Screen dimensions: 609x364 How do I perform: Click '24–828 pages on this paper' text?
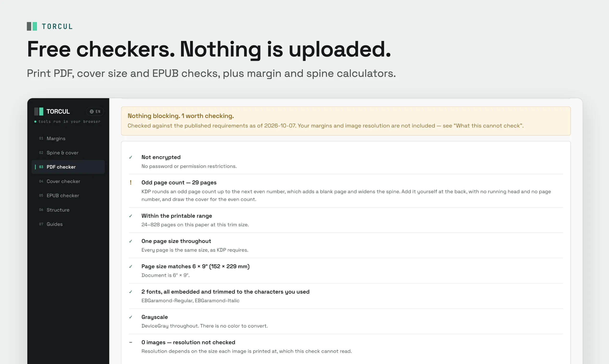195,224
